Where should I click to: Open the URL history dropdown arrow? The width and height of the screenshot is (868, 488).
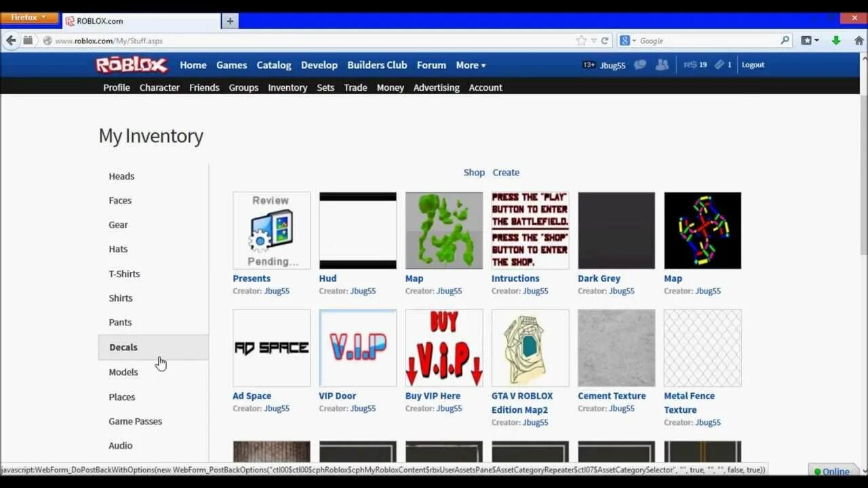pyautogui.click(x=593, y=41)
